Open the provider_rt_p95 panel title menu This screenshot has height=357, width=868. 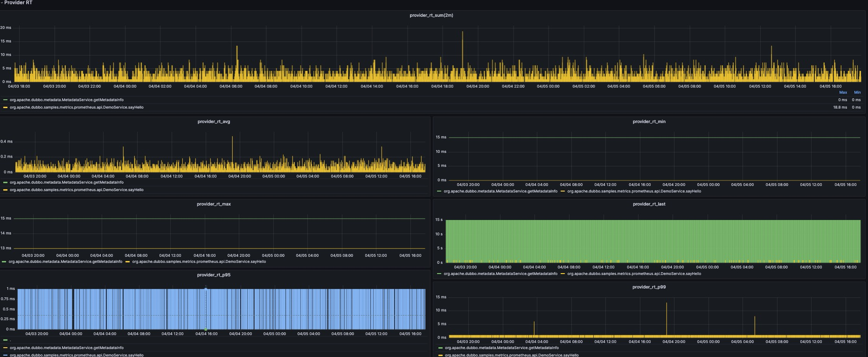click(214, 275)
